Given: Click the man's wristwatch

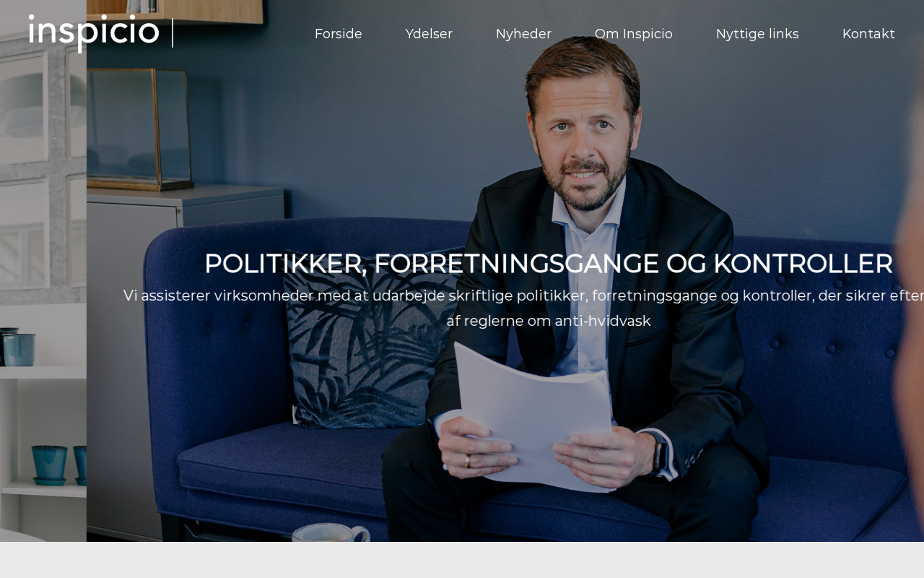Looking at the screenshot, I should (x=659, y=454).
